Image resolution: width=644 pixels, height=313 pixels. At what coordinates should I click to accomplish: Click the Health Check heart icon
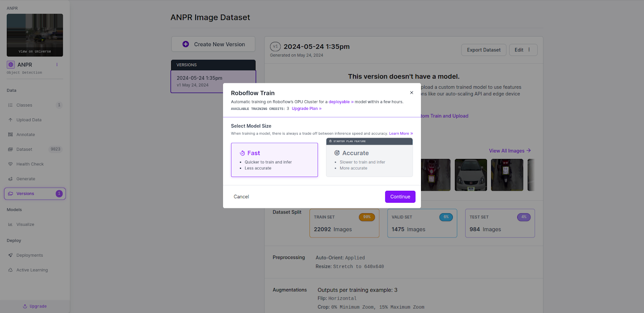(10, 164)
